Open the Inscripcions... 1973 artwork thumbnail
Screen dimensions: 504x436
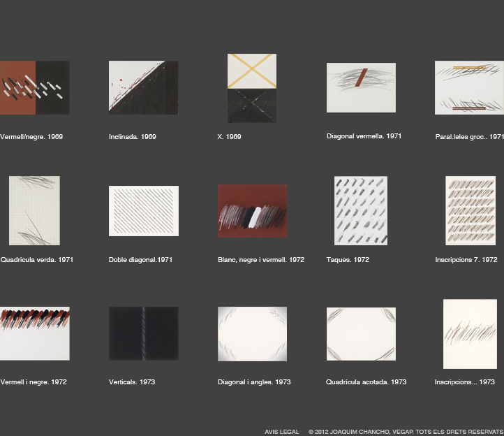(x=470, y=333)
